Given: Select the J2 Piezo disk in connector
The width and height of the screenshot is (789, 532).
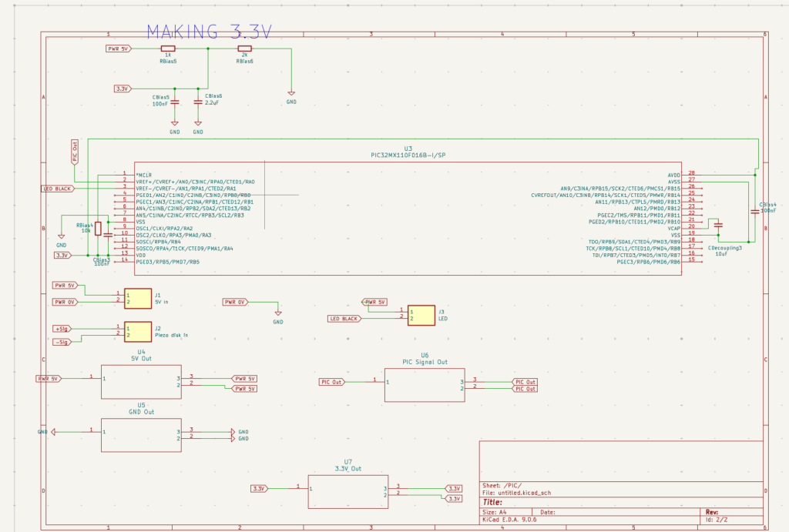Looking at the screenshot, I should [138, 332].
